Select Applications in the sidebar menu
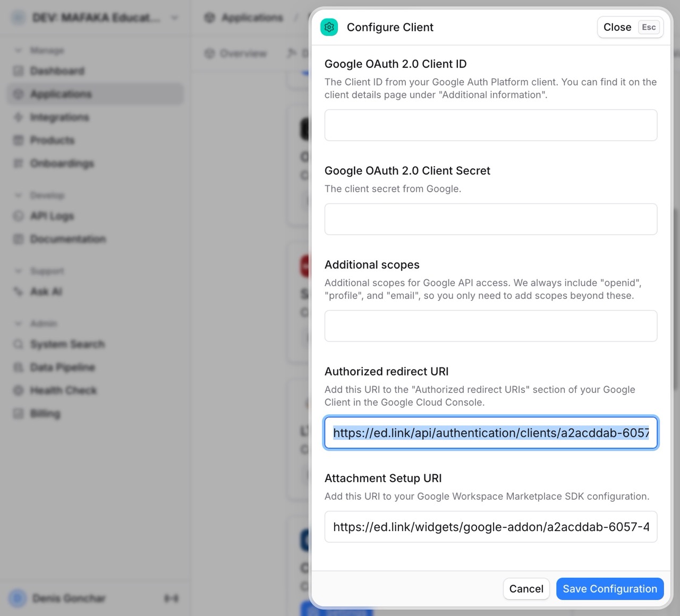The height and width of the screenshot is (616, 680). [x=61, y=94]
